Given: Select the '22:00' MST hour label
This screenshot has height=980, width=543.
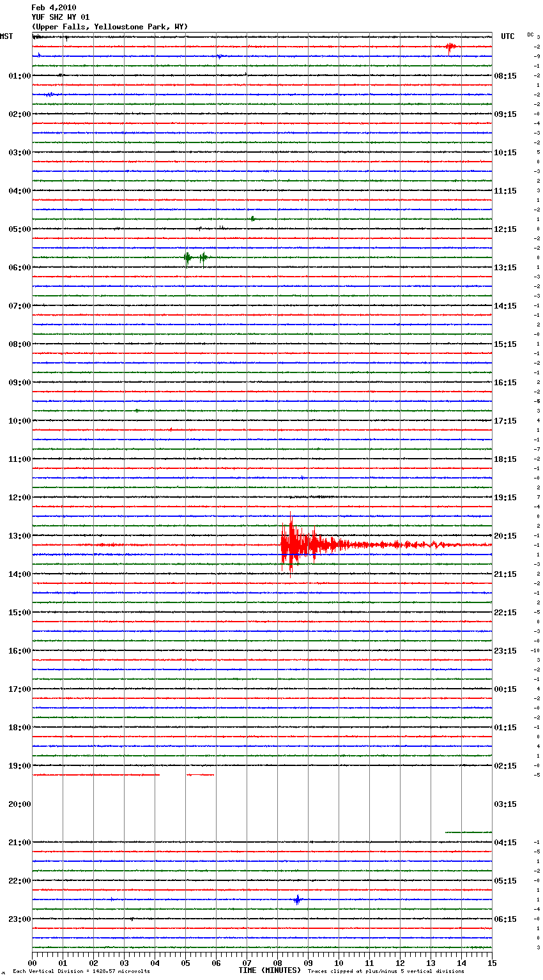Looking at the screenshot, I should (19, 881).
